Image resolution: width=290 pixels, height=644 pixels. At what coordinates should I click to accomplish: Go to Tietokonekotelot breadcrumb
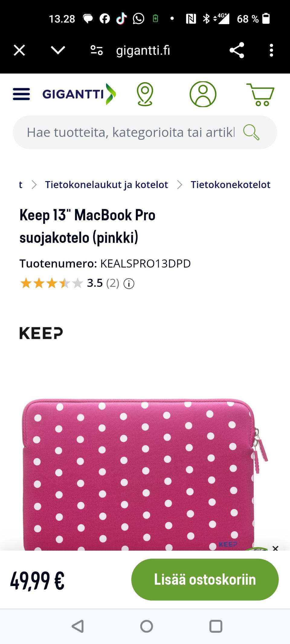(230, 184)
